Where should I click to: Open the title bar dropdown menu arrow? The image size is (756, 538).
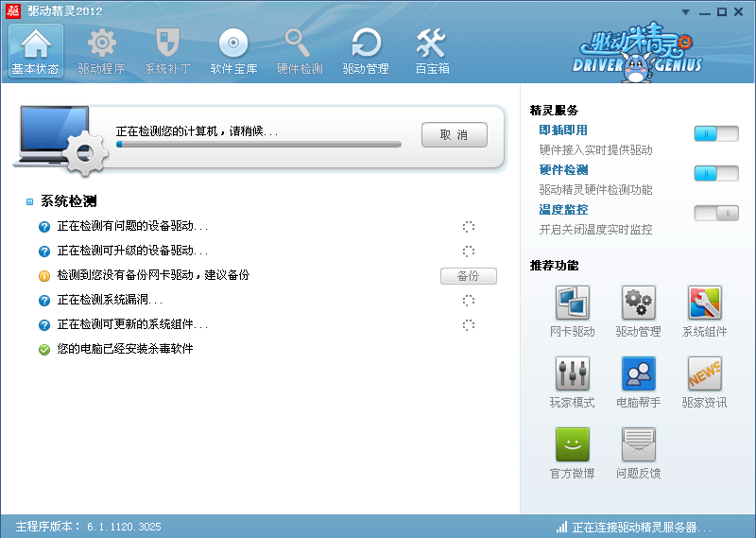point(685,12)
